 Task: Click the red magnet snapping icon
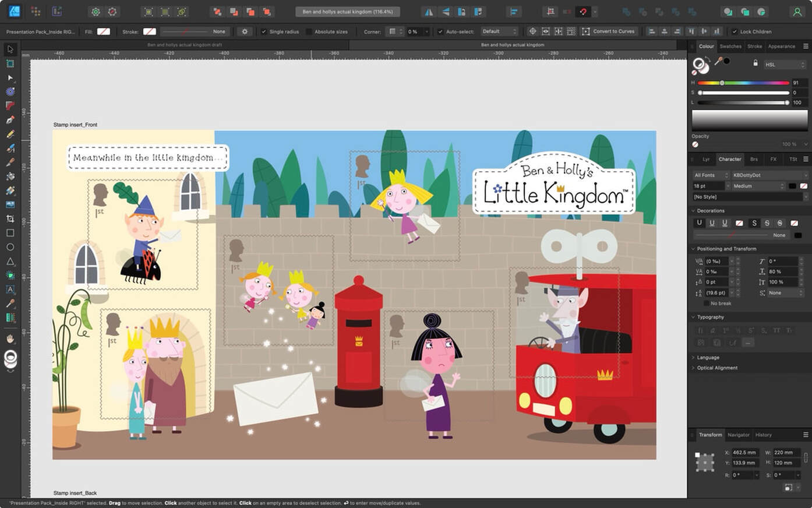click(583, 12)
